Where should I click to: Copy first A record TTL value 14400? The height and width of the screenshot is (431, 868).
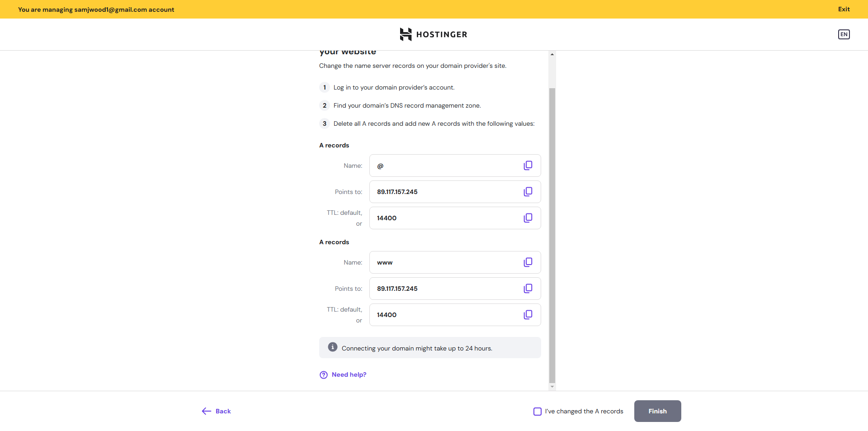[528, 218]
